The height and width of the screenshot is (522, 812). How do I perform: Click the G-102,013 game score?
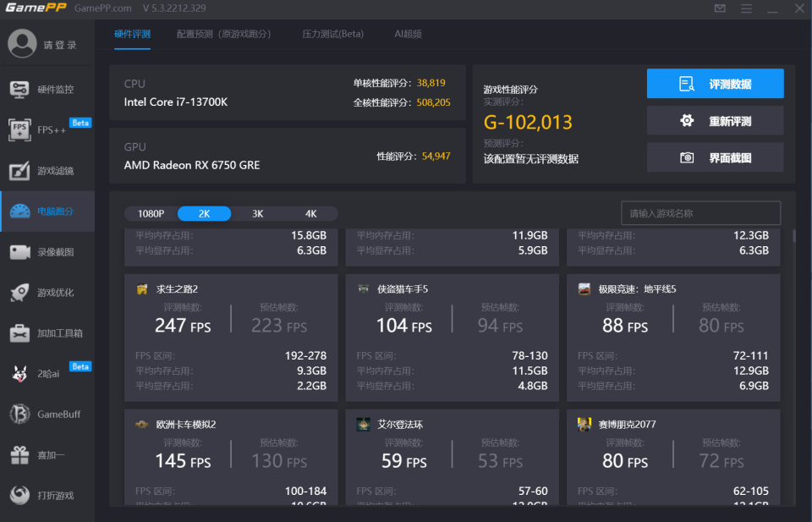point(528,122)
